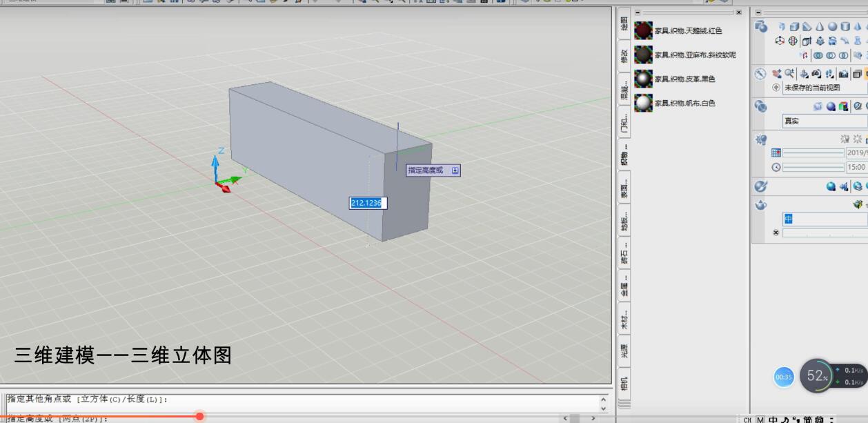Image resolution: width=868 pixels, height=423 pixels.
Task: Toggle the sky background icon in the light panel
Action: pyautogui.click(x=857, y=139)
